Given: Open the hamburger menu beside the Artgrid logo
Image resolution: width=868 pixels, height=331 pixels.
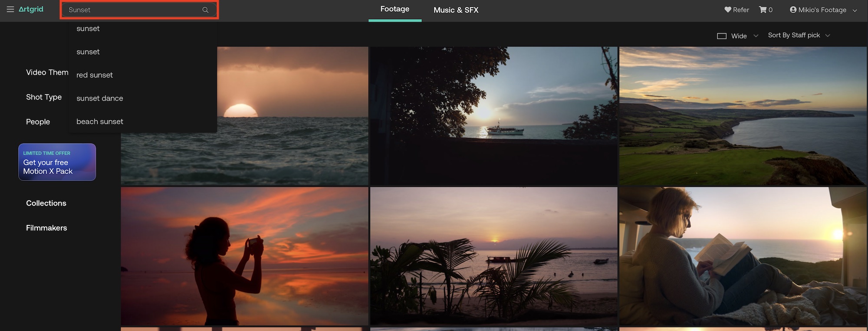Looking at the screenshot, I should (x=10, y=9).
